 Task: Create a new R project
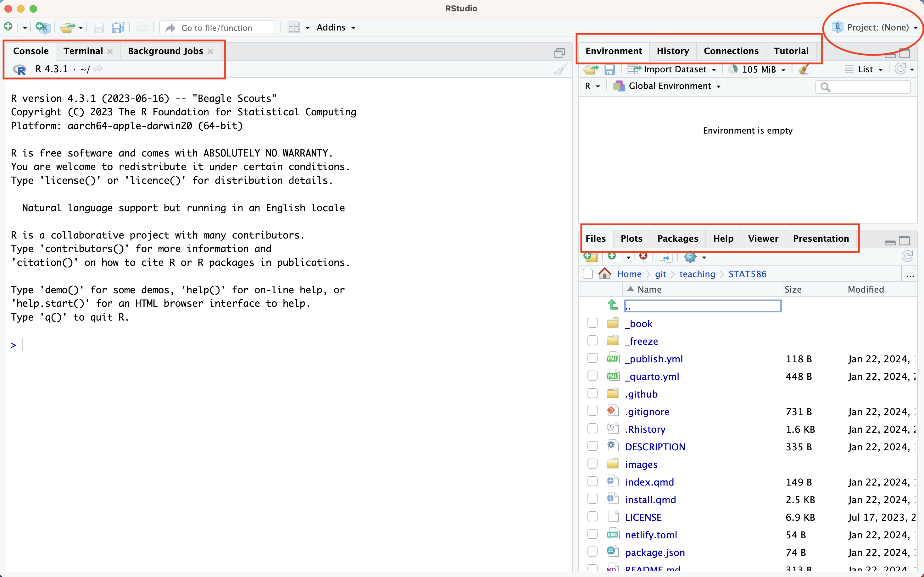pos(43,27)
